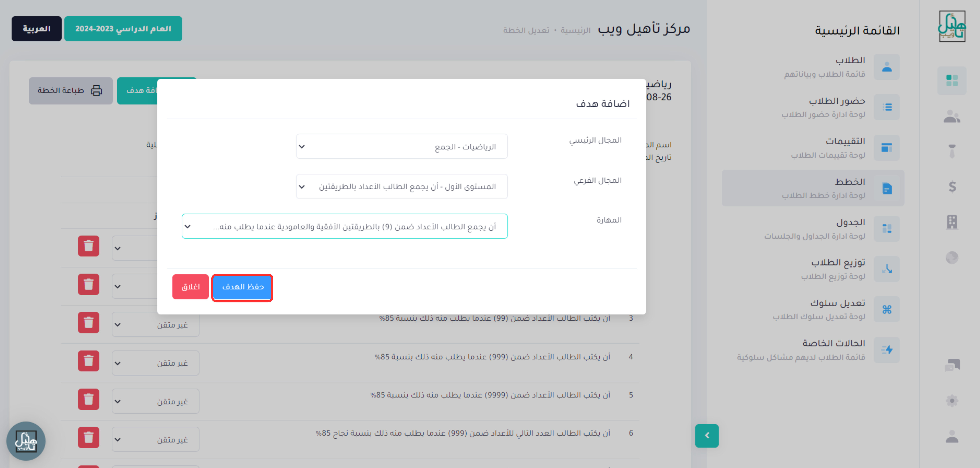Image resolution: width=980 pixels, height=468 pixels.
Task: Open المهارة skill dropdown
Action: click(344, 227)
